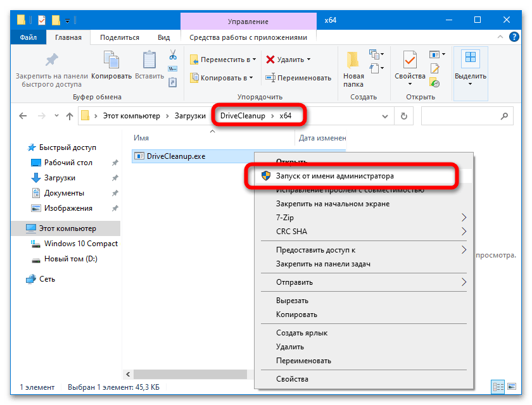Switch to the Поделиться tab
The width and height of the screenshot is (532, 405).
tap(120, 37)
